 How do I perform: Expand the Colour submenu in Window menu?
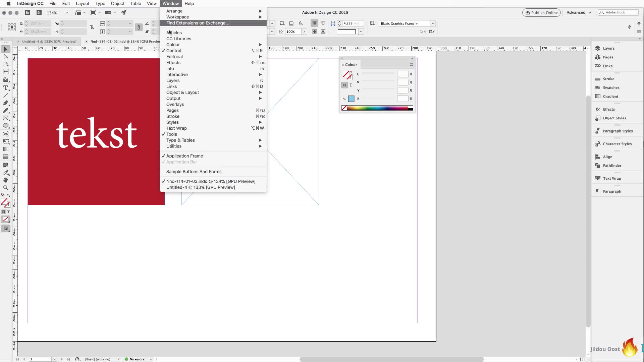click(213, 45)
